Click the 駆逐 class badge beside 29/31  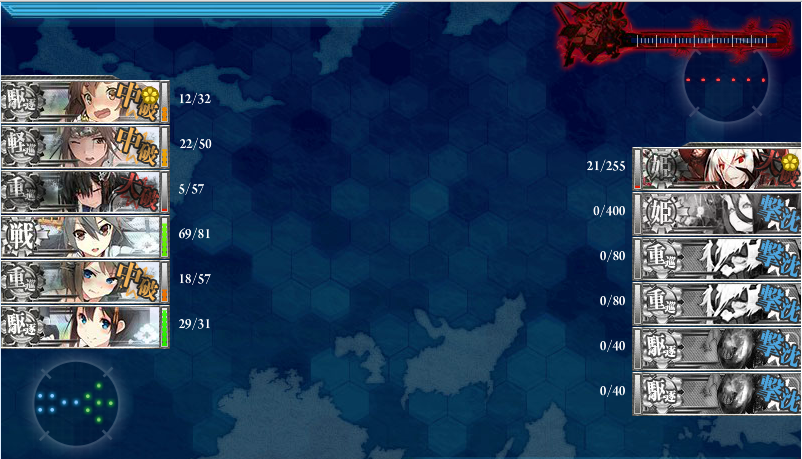(23, 326)
